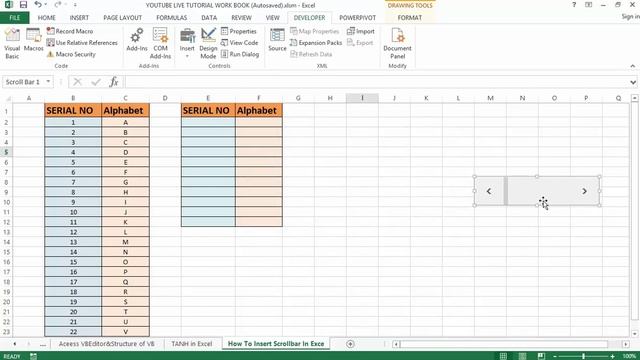The height and width of the screenshot is (360, 640).
Task: Open the Visual Basic editor
Action: (12, 44)
